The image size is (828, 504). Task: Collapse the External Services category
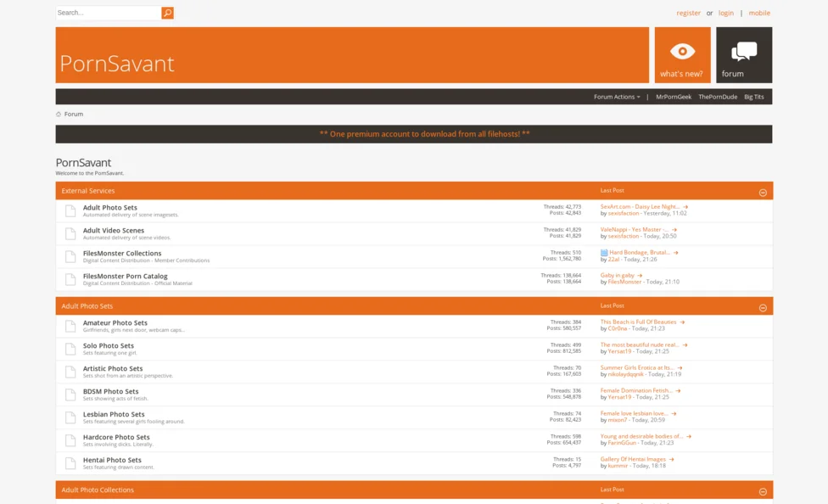pyautogui.click(x=762, y=193)
